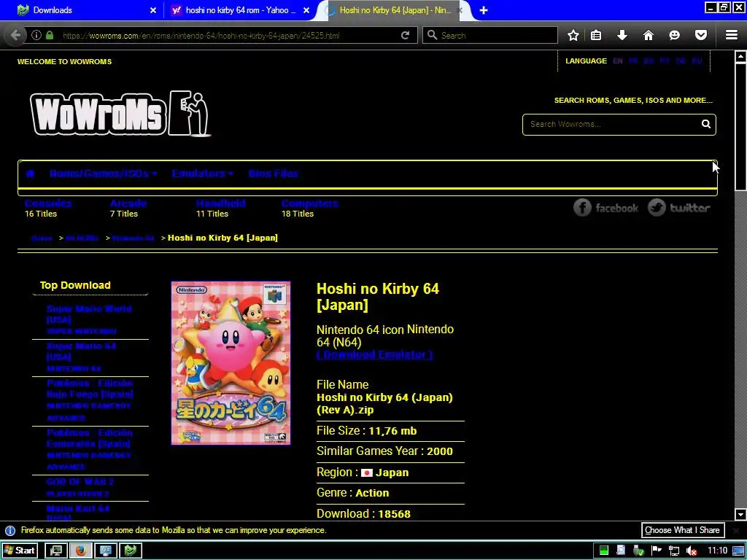Open Firefox downloads arrow icon
This screenshot has height=560, width=747.
tap(622, 35)
